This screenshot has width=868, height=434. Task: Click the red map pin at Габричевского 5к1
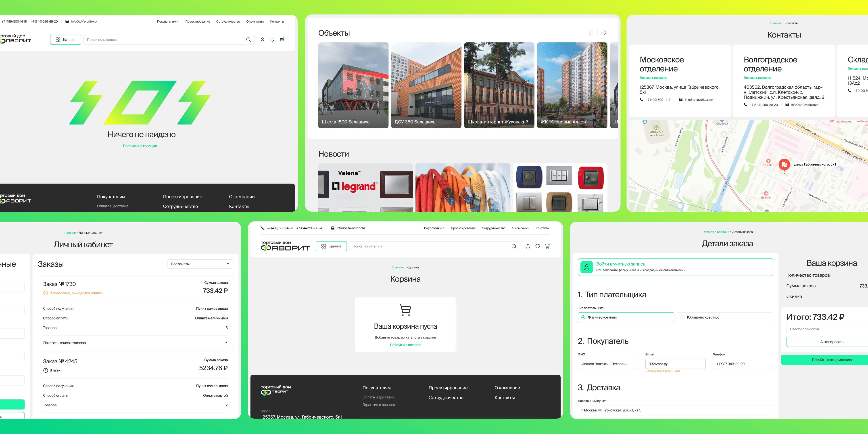[784, 165]
